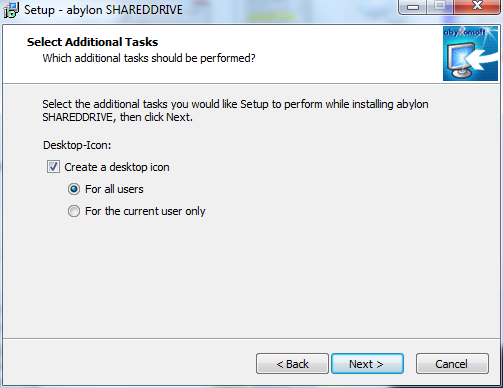Click the setup installer icon in title bar
Viewport: 503px width, 388px height.
(x=11, y=9)
